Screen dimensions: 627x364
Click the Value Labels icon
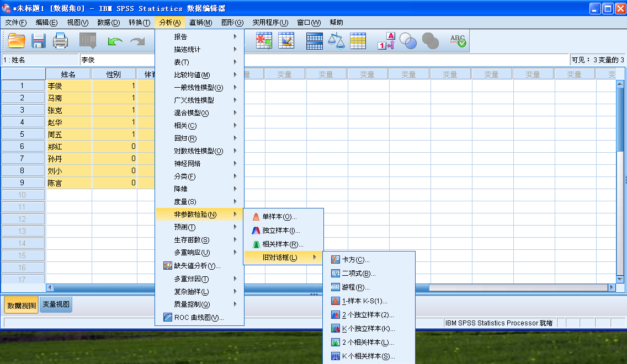386,41
